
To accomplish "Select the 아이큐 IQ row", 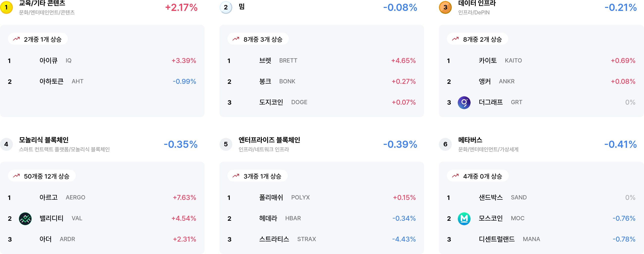I will click(102, 61).
